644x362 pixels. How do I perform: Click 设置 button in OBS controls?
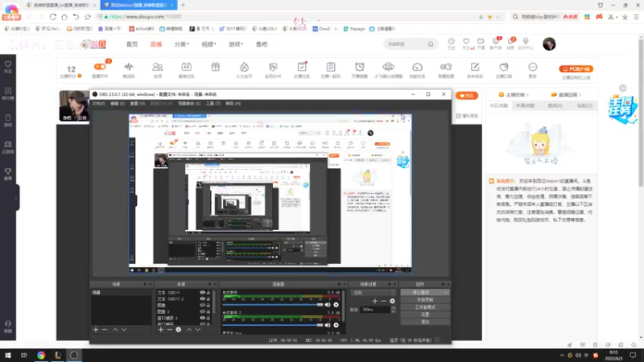coord(425,315)
